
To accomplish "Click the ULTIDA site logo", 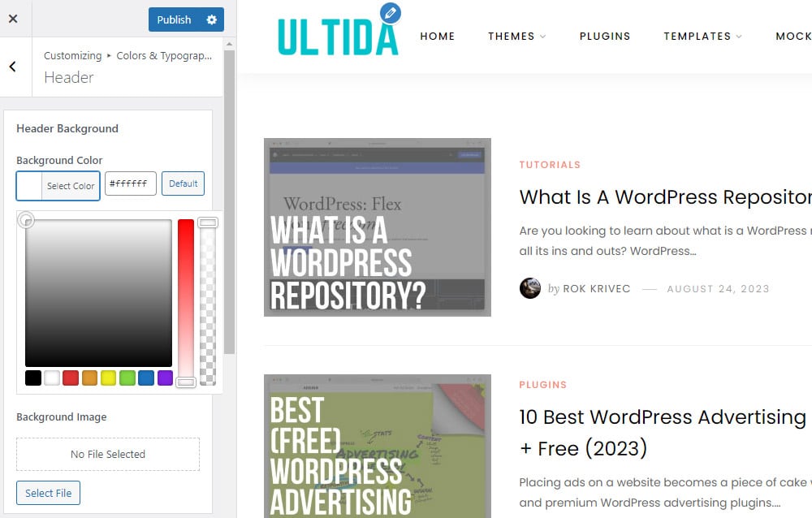I will coord(338,37).
